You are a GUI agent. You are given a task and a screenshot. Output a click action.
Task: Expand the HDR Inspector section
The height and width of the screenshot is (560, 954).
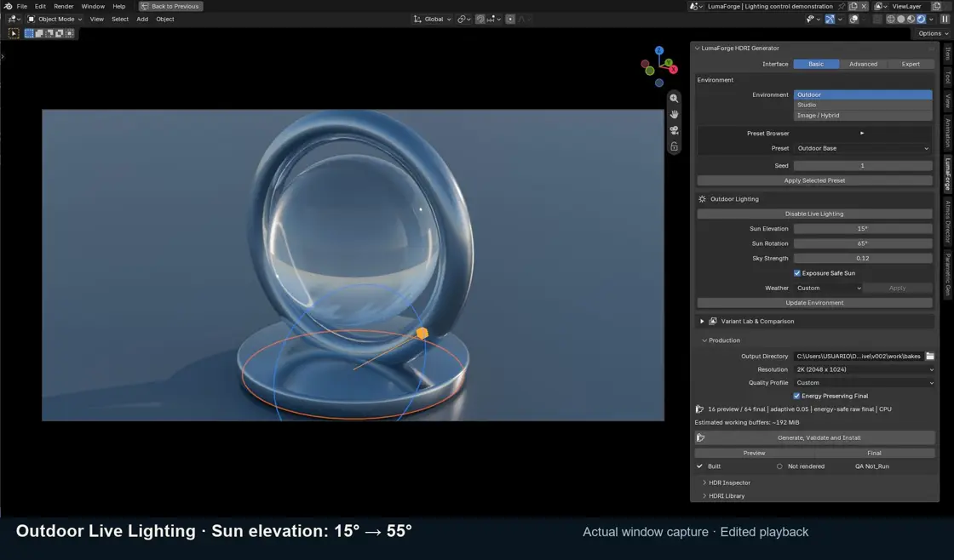704,483
